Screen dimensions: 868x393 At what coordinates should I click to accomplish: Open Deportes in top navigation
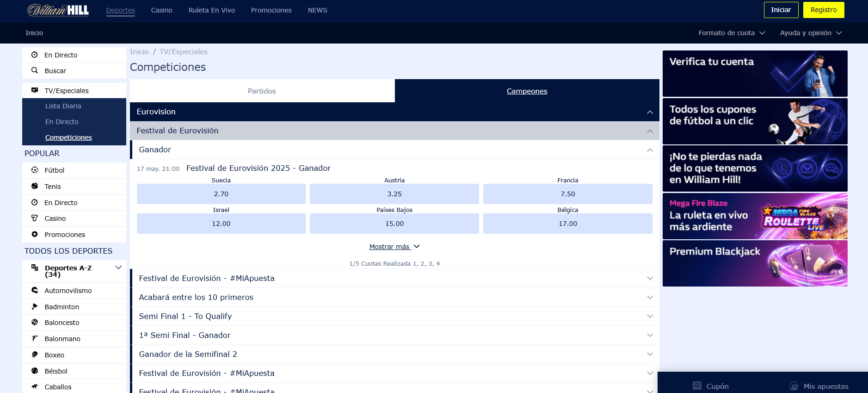point(120,10)
